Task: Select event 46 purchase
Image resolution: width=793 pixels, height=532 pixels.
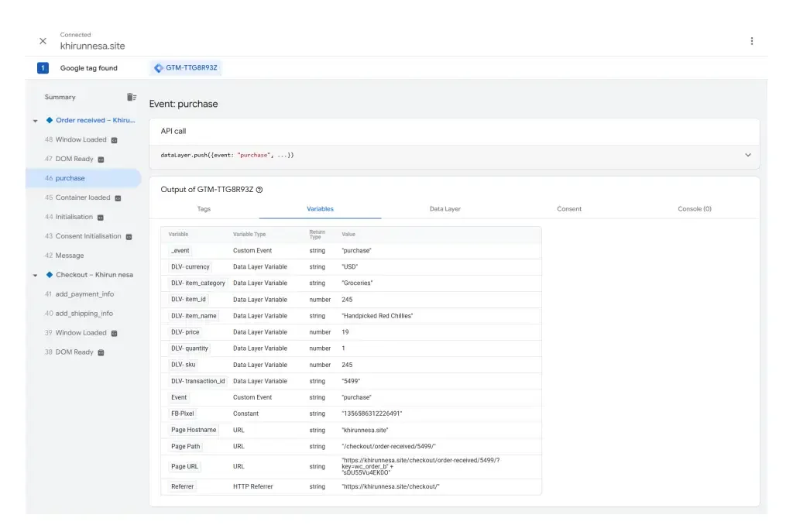Action: (84, 178)
